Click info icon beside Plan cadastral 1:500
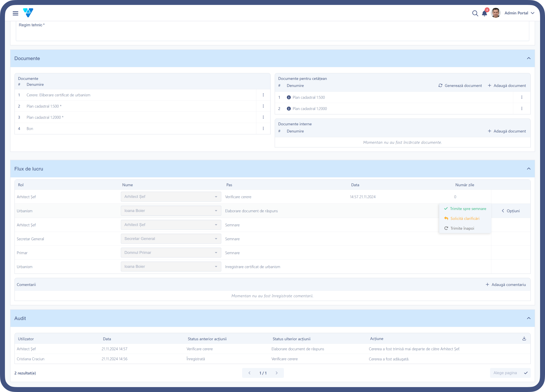This screenshot has width=545, height=392. [x=289, y=97]
